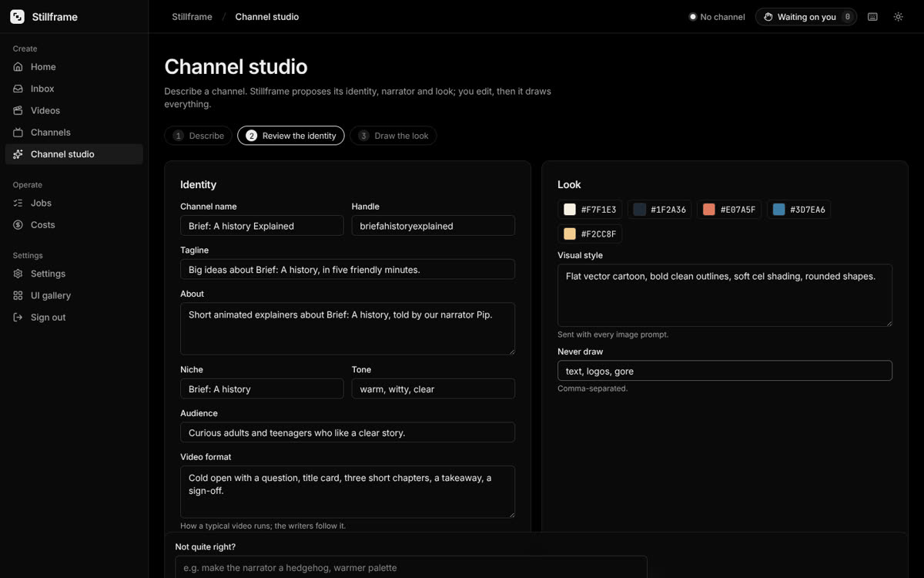Click the Look panel heading
This screenshot has width=924, height=578.
pyautogui.click(x=569, y=185)
